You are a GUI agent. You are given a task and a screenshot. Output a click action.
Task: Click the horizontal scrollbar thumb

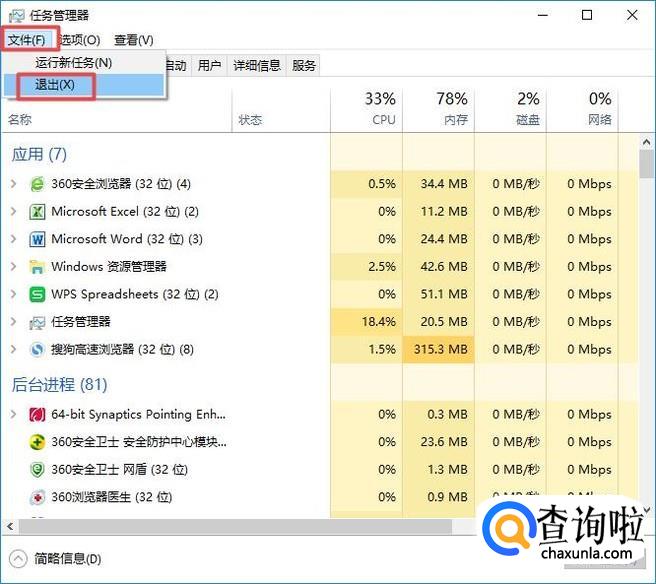tap(235, 526)
